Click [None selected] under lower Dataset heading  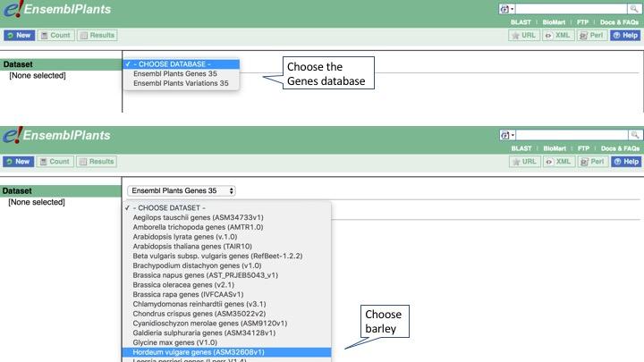coord(37,202)
